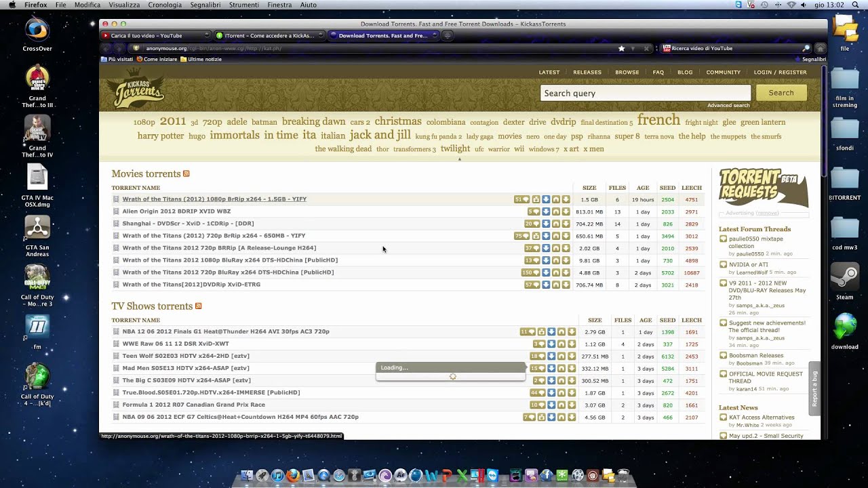Click 'Più visitati' bookmarks toolbar item
Viewport: 868px width, 488px height.
point(117,59)
